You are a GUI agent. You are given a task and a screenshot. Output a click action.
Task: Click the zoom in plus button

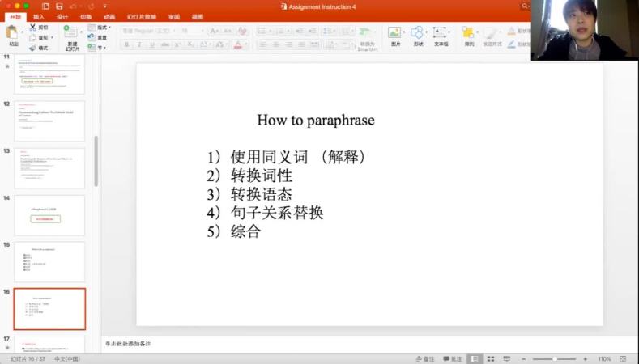pos(586,358)
